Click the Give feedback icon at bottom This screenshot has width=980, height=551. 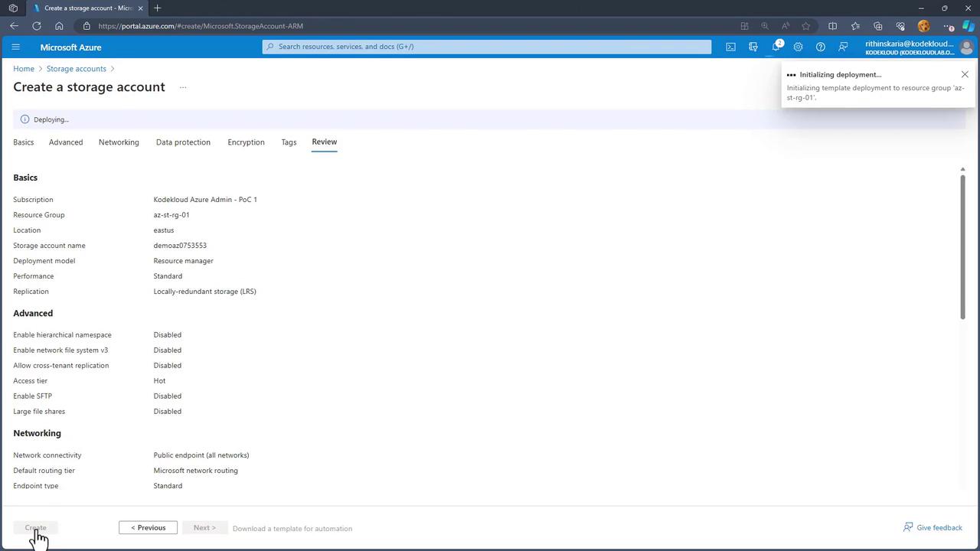tap(908, 527)
